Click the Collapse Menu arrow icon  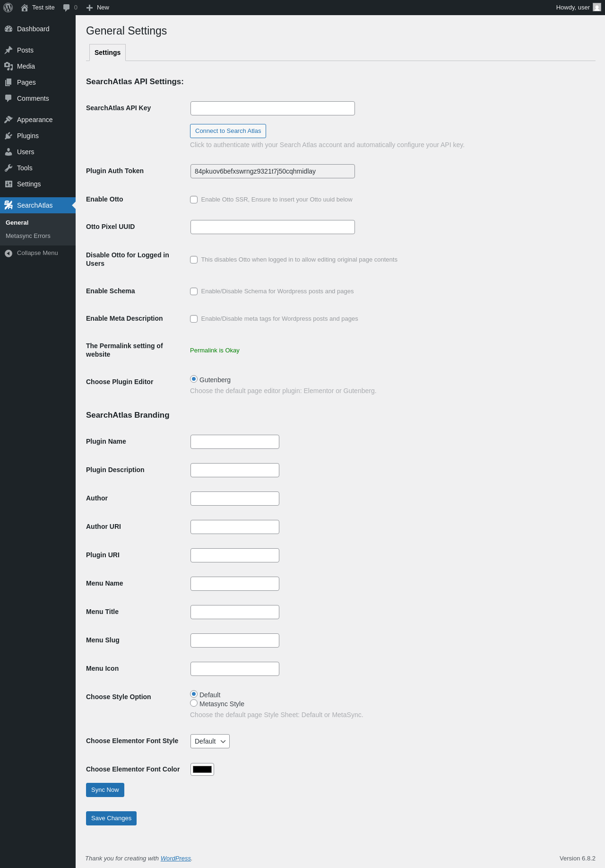[9, 254]
